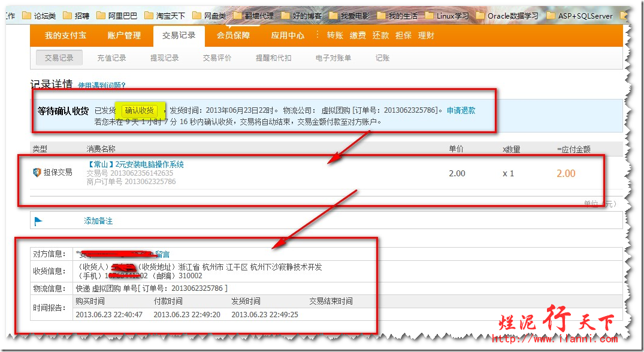The image size is (644, 352).
Task: Click shipping time 2013.06.23 22:49:25
Action: [265, 315]
